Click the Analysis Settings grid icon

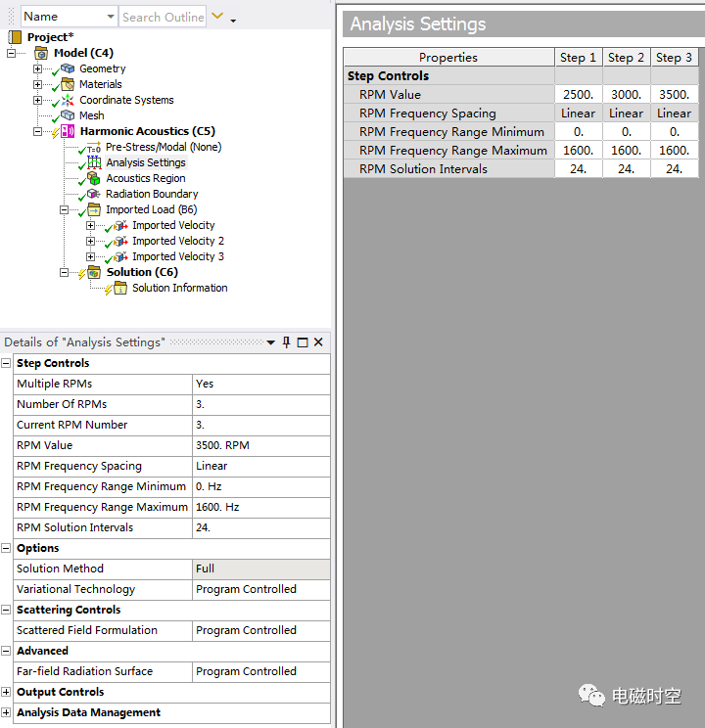click(x=94, y=162)
